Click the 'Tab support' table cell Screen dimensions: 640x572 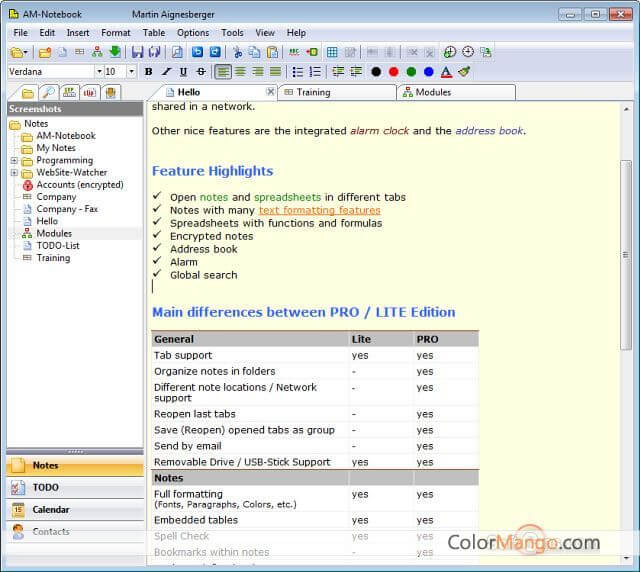coord(250,355)
